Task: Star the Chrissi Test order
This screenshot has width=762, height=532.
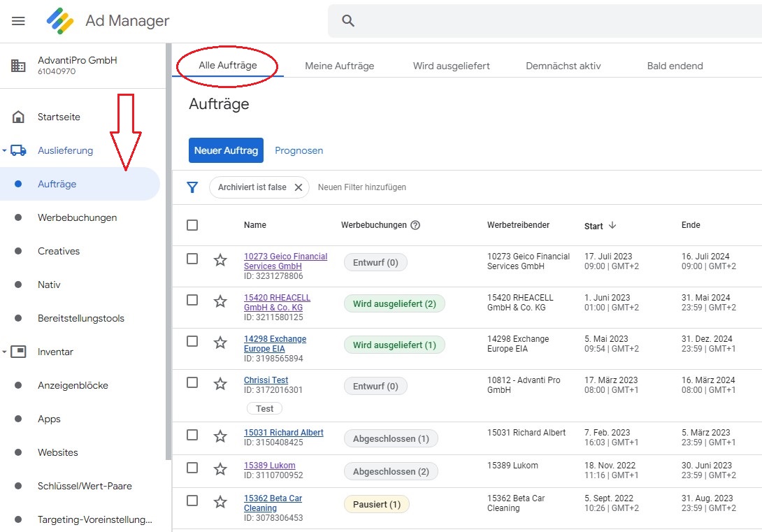Action: (x=220, y=384)
